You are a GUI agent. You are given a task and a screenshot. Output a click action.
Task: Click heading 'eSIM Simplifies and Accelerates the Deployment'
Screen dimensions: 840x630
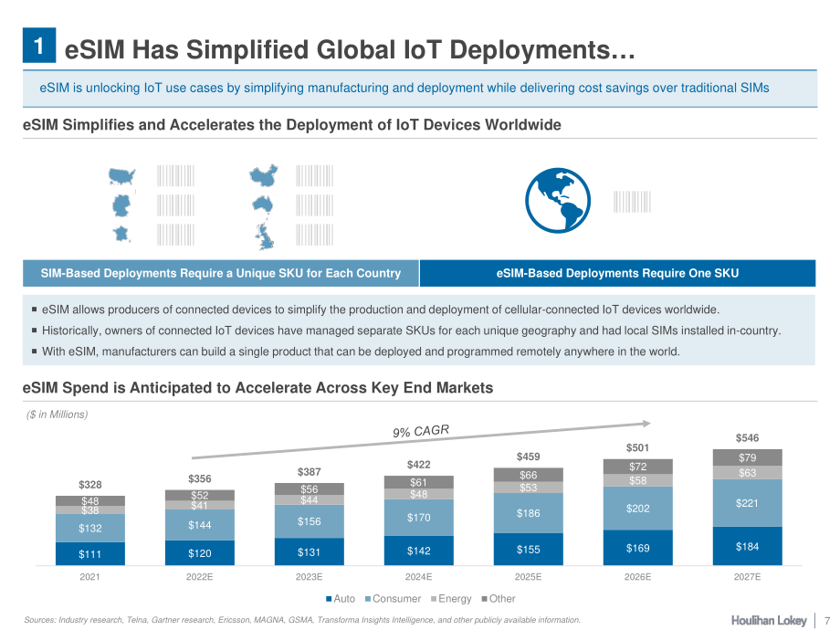click(292, 125)
